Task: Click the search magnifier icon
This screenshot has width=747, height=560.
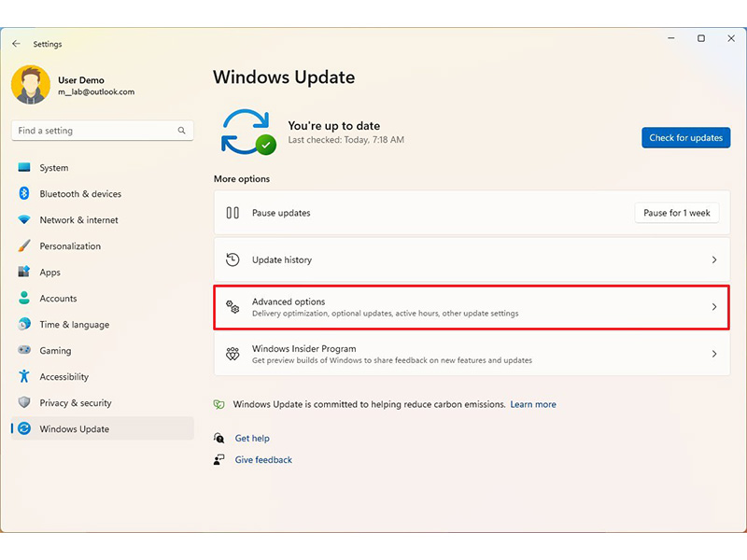Action: point(181,131)
